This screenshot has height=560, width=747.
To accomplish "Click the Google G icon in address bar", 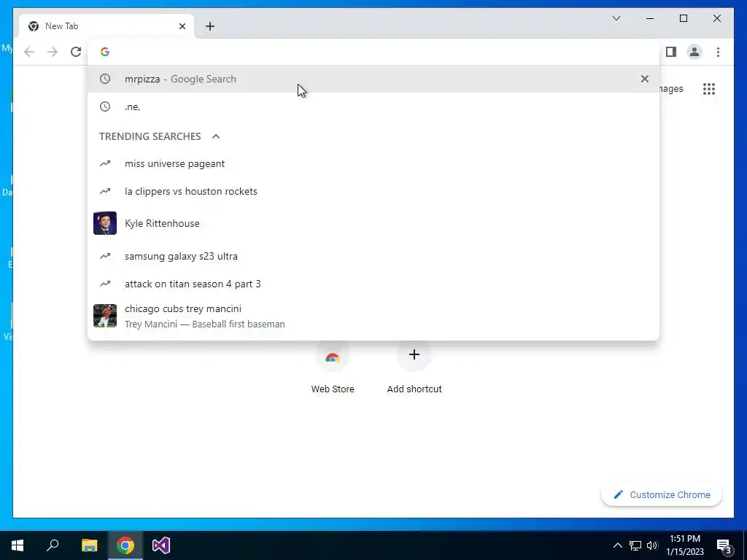I will (x=105, y=52).
